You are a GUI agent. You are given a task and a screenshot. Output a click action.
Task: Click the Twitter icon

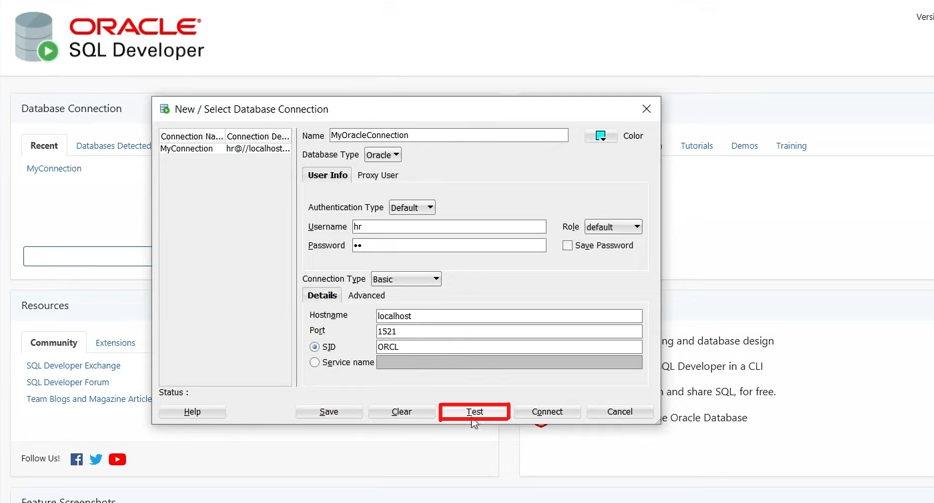(x=96, y=459)
